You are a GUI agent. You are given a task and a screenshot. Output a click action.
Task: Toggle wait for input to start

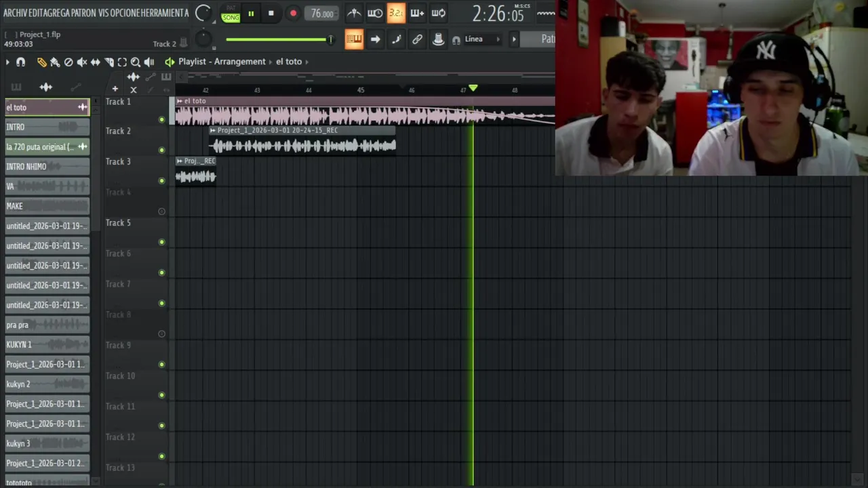[375, 13]
